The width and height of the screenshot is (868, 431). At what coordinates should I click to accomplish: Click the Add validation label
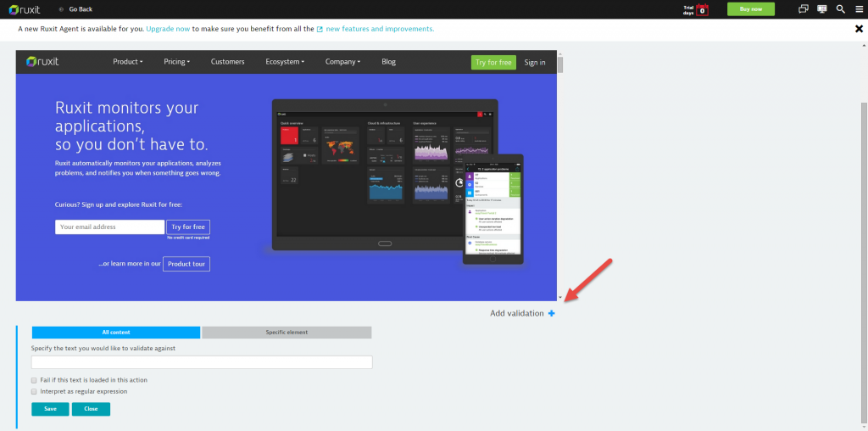coord(517,314)
